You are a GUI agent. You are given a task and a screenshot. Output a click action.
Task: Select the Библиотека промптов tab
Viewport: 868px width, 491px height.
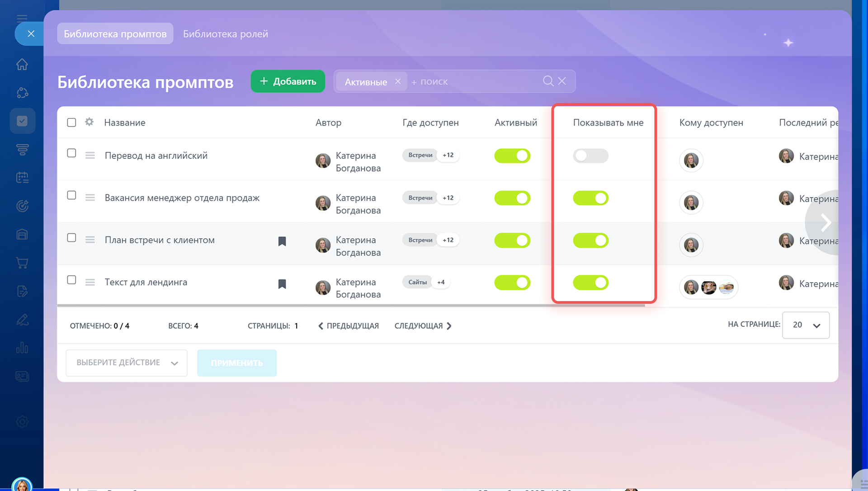click(x=115, y=34)
